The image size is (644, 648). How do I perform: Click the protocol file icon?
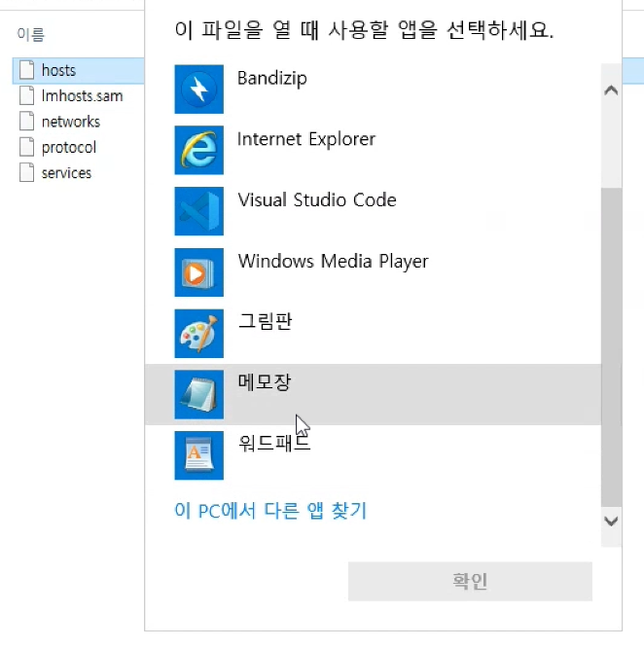point(27,147)
